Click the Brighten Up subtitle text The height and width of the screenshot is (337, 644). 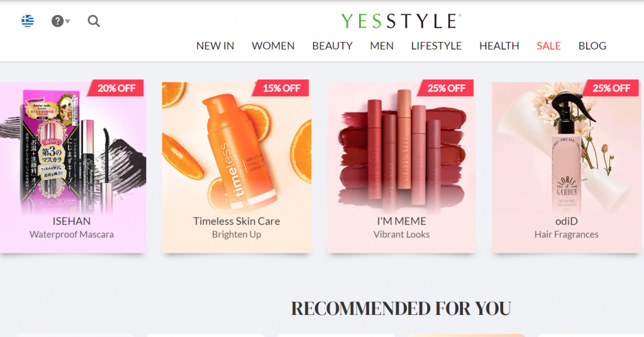(236, 235)
